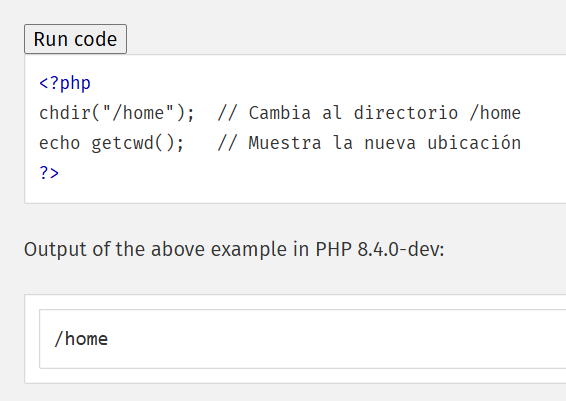This screenshot has height=401, width=566.
Task: Click the closing ?> tag
Action: [x=49, y=173]
